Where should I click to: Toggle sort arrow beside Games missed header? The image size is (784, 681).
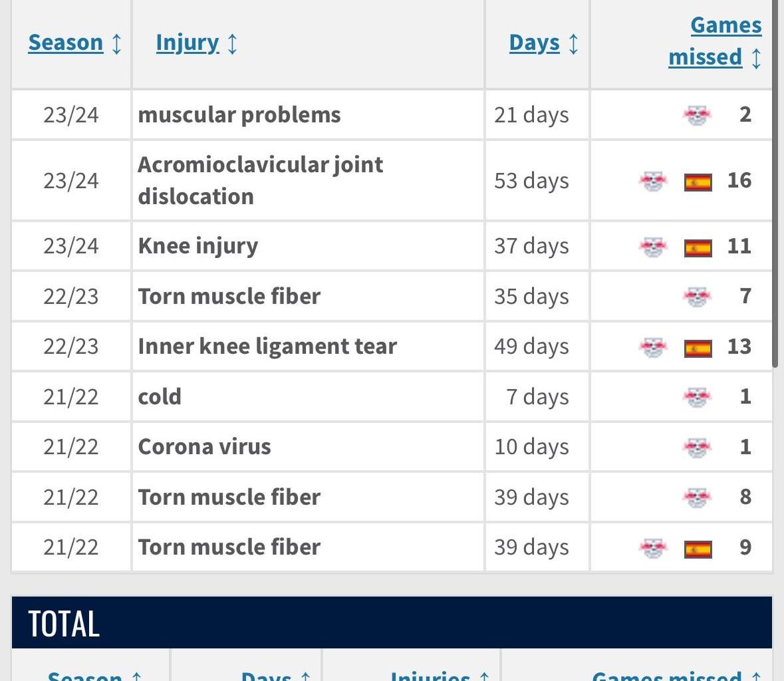757,58
